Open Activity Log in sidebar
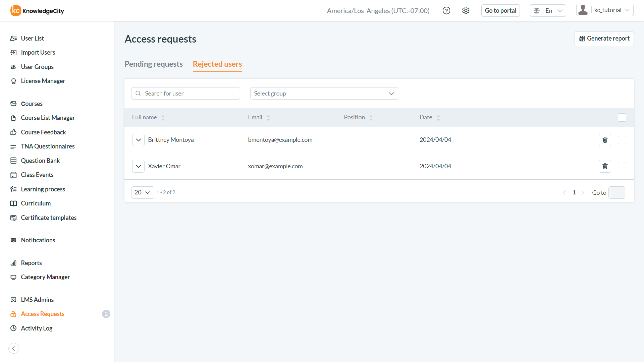Image resolution: width=644 pixels, height=362 pixels. click(x=37, y=328)
